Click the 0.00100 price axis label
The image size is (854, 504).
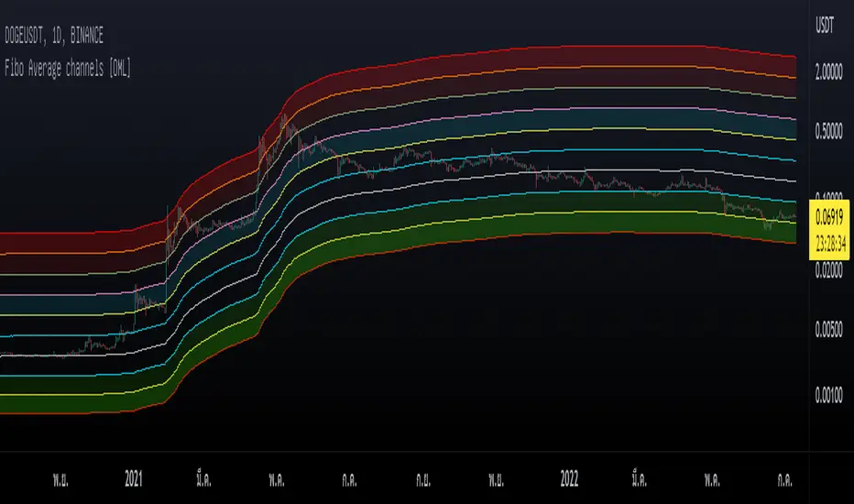(828, 395)
